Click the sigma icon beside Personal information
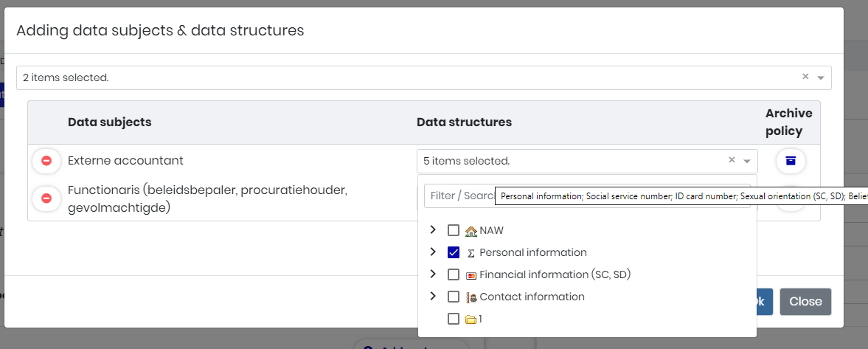This screenshot has height=349, width=868. click(471, 253)
